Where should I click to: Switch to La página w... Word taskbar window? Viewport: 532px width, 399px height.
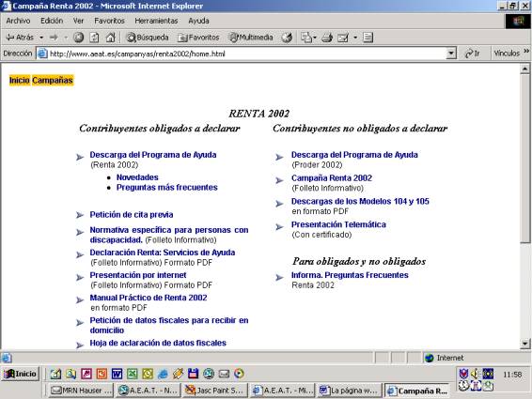(x=350, y=391)
